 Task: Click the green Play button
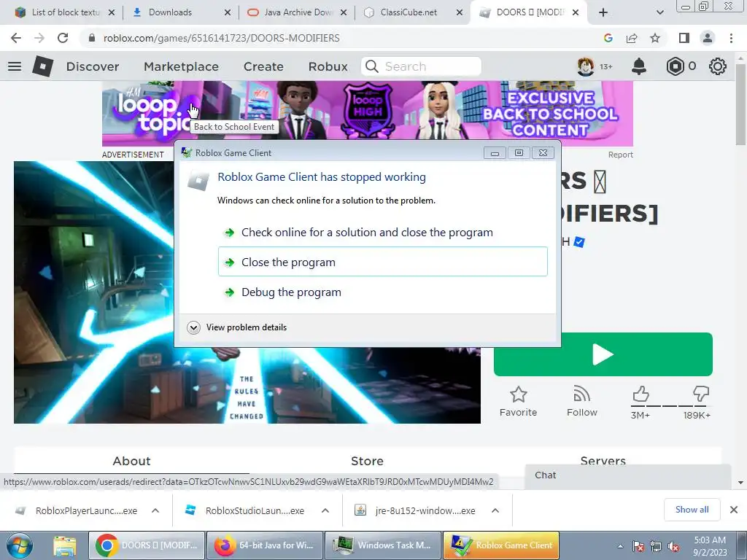click(603, 355)
